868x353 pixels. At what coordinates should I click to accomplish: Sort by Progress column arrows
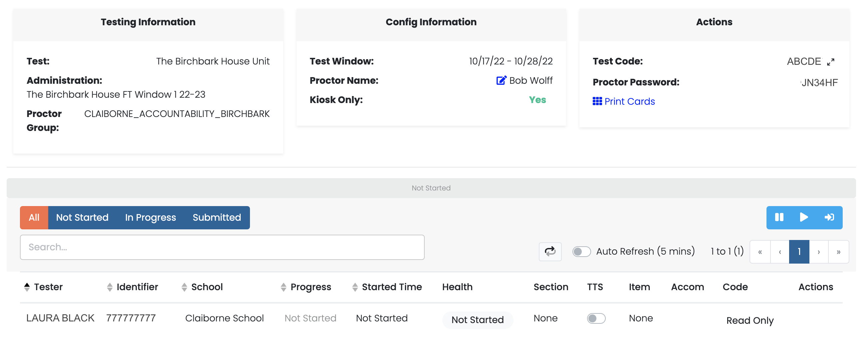283,287
